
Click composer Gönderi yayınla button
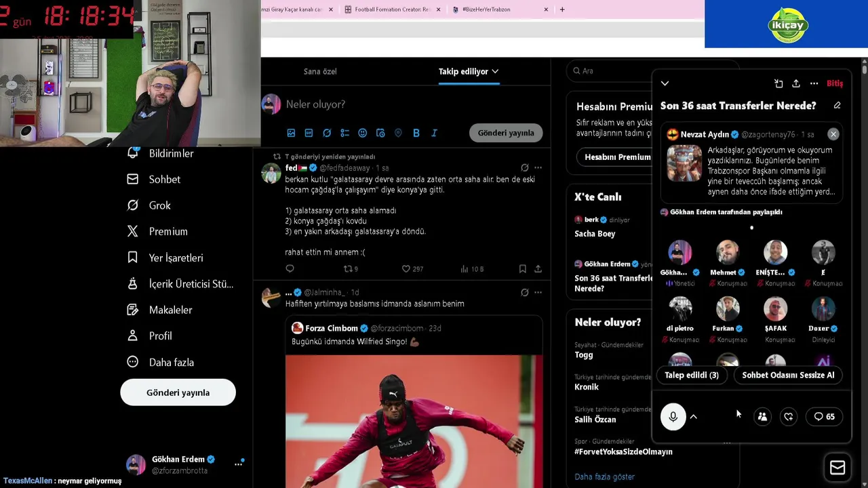coord(506,133)
